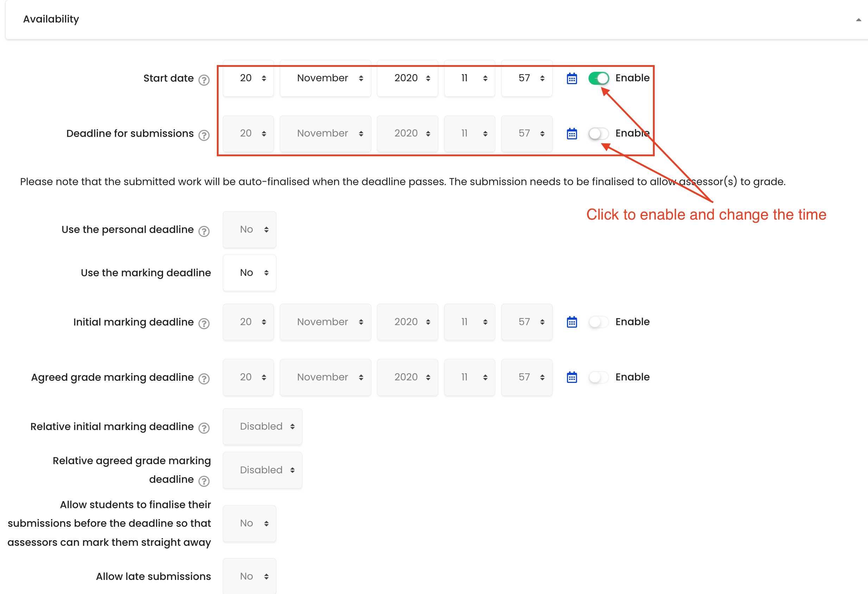Enable the Deadline for submissions toggle

click(x=598, y=133)
